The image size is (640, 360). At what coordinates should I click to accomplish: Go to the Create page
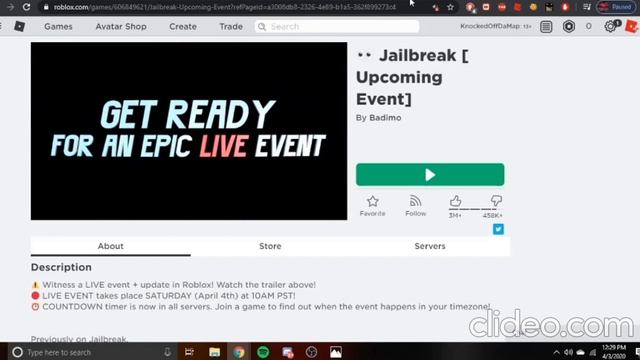click(183, 27)
